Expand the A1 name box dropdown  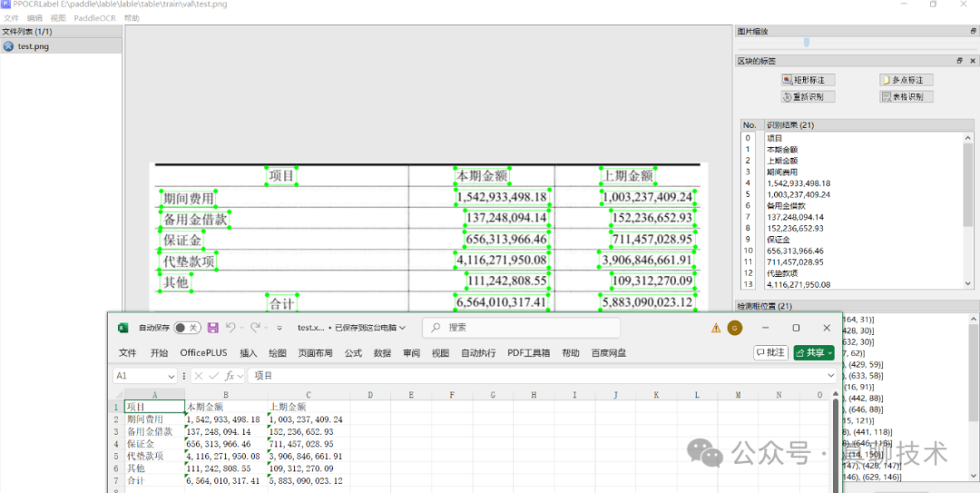pyautogui.click(x=171, y=376)
